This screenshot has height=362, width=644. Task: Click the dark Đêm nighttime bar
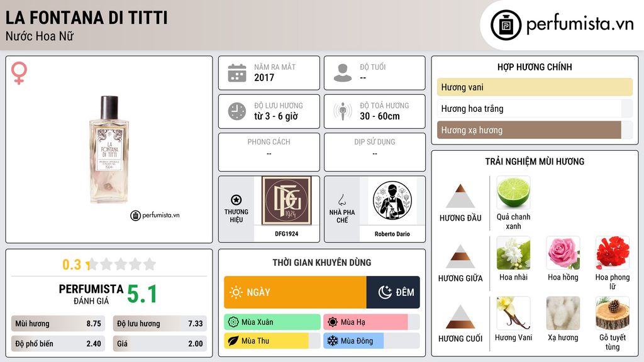tap(393, 292)
